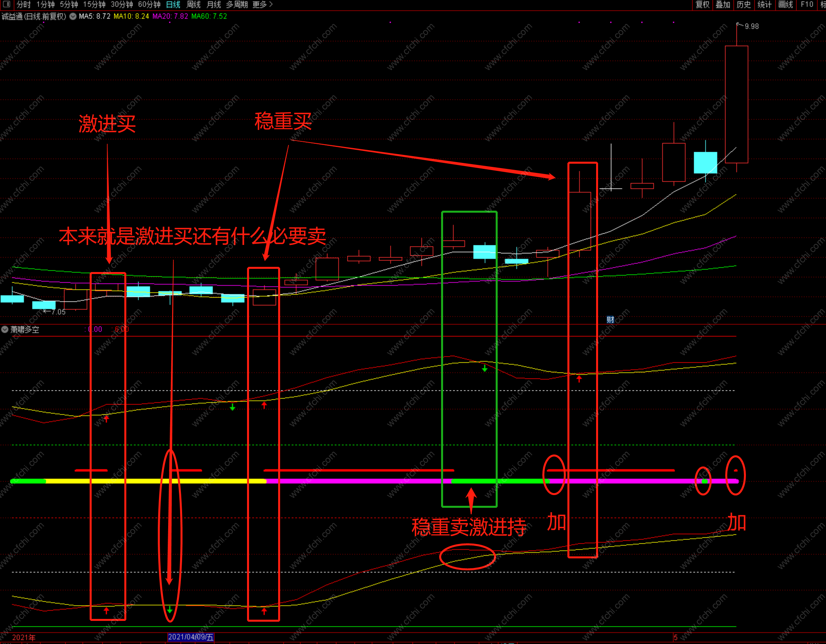The image size is (826, 644).
Task: Open the MA indicator settings dropdown circle
Action: click(73, 16)
